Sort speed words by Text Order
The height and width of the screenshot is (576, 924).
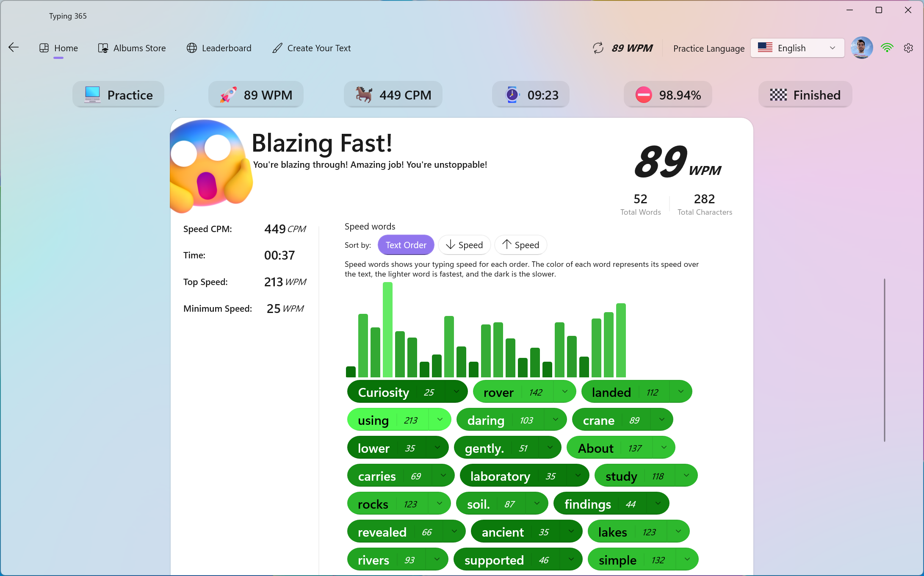pos(406,245)
